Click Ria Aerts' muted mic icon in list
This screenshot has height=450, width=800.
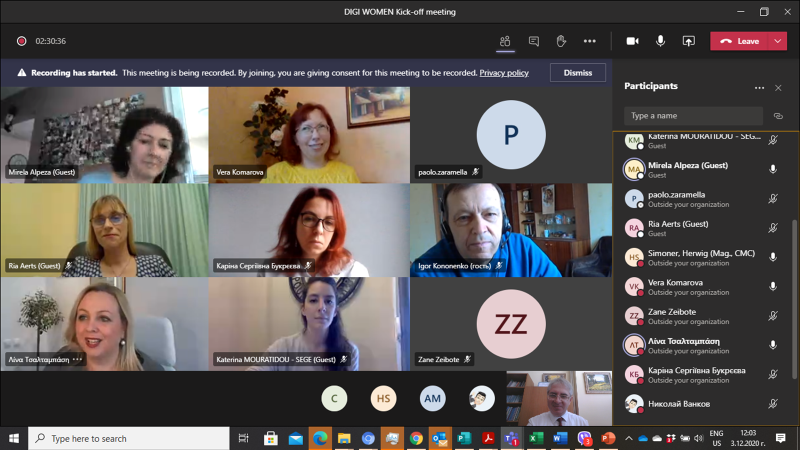tap(773, 228)
